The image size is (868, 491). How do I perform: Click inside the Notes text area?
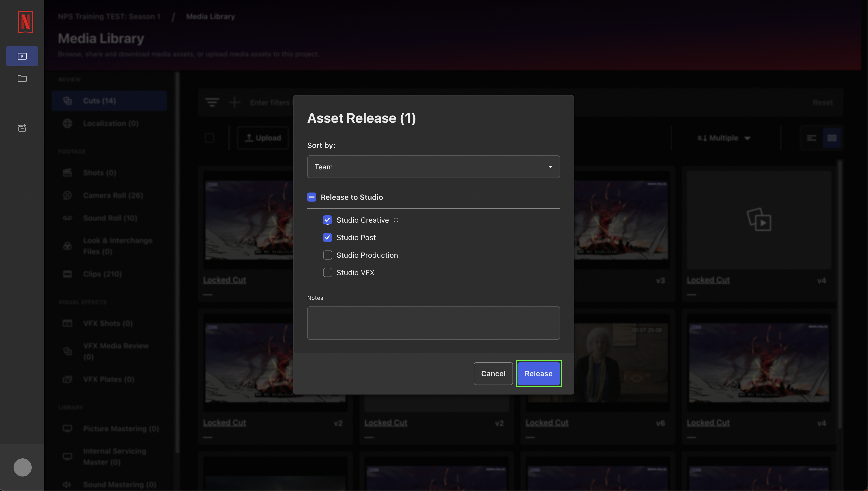click(x=433, y=323)
